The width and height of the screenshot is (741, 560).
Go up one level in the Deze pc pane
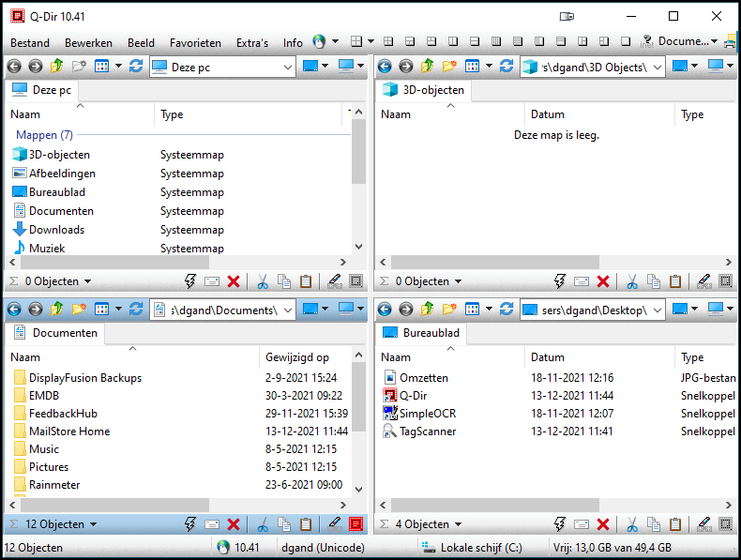pyautogui.click(x=56, y=67)
